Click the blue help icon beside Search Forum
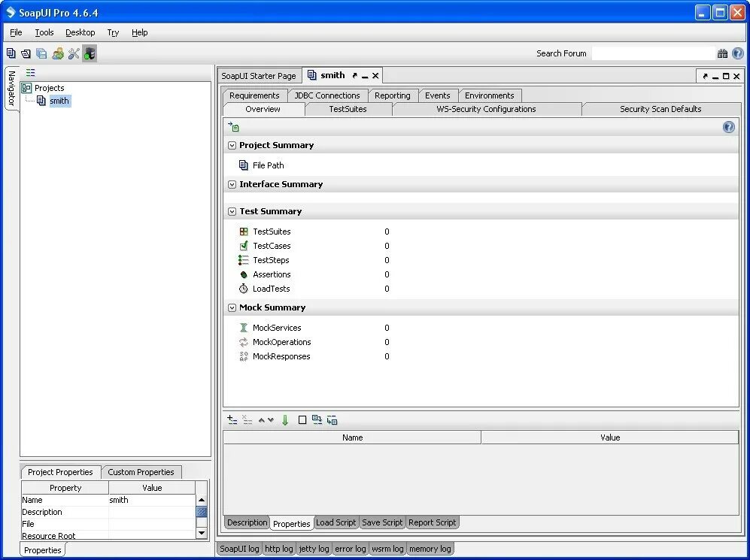This screenshot has width=750, height=560. (x=737, y=53)
